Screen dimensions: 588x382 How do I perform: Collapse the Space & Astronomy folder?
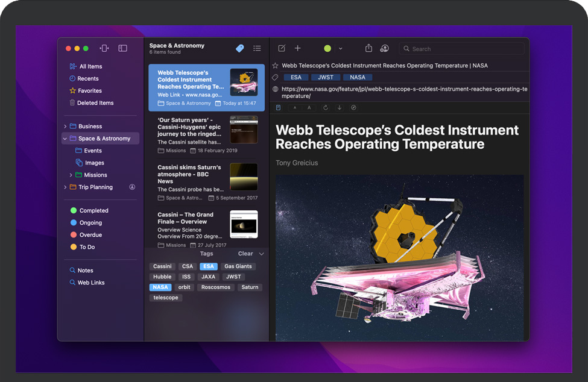coord(65,139)
